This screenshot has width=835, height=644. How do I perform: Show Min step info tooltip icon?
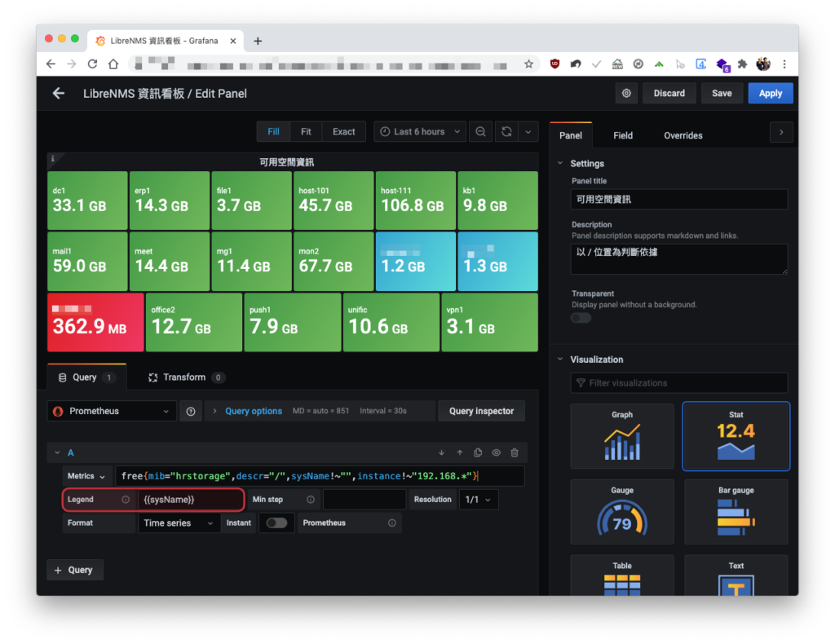pos(311,499)
